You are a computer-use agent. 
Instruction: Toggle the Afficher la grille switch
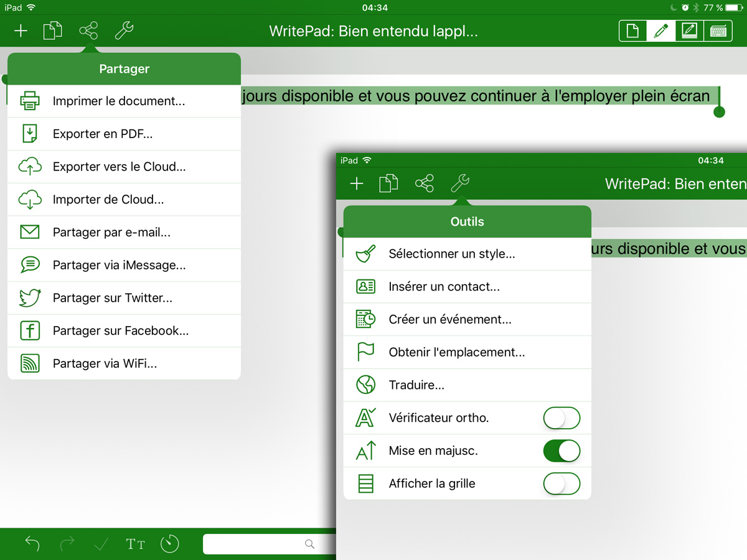[x=561, y=483]
